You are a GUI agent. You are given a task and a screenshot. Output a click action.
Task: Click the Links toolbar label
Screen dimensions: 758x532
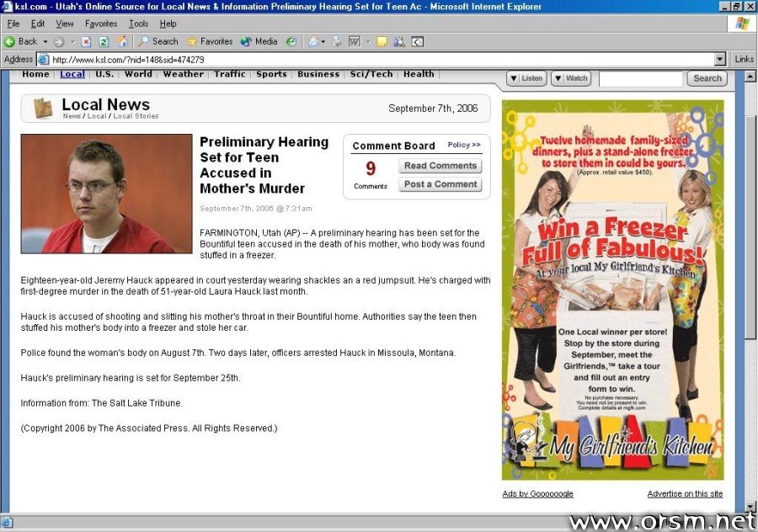coord(744,59)
